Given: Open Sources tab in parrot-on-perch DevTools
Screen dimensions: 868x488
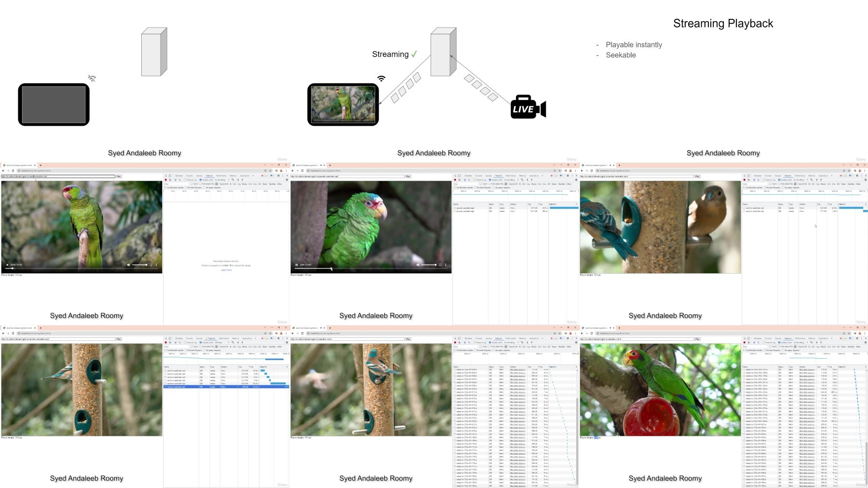Looking at the screenshot, I should [199, 176].
